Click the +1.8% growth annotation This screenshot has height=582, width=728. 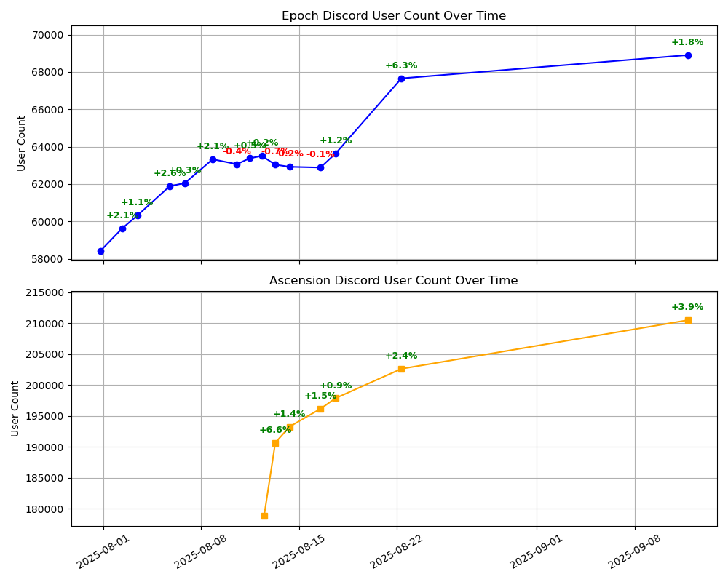687,42
